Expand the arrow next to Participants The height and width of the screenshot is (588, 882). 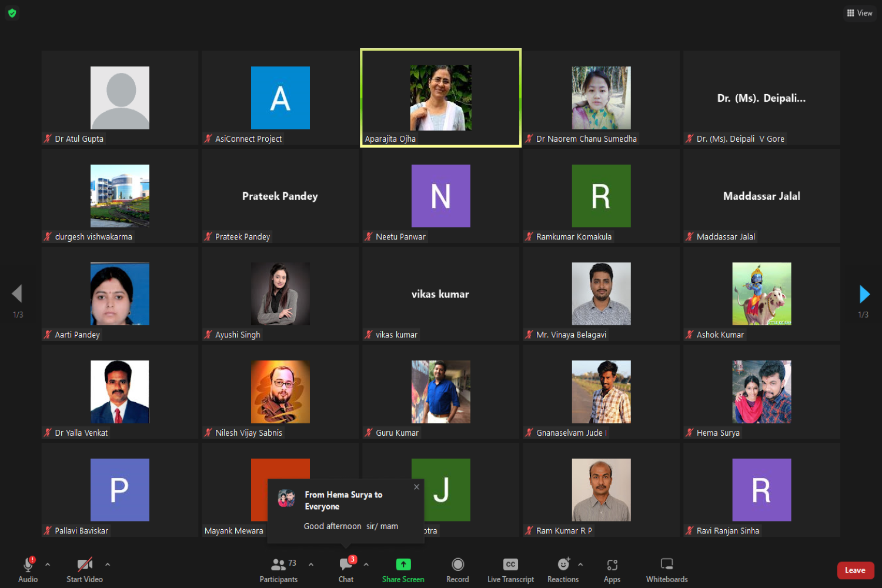pos(311,564)
